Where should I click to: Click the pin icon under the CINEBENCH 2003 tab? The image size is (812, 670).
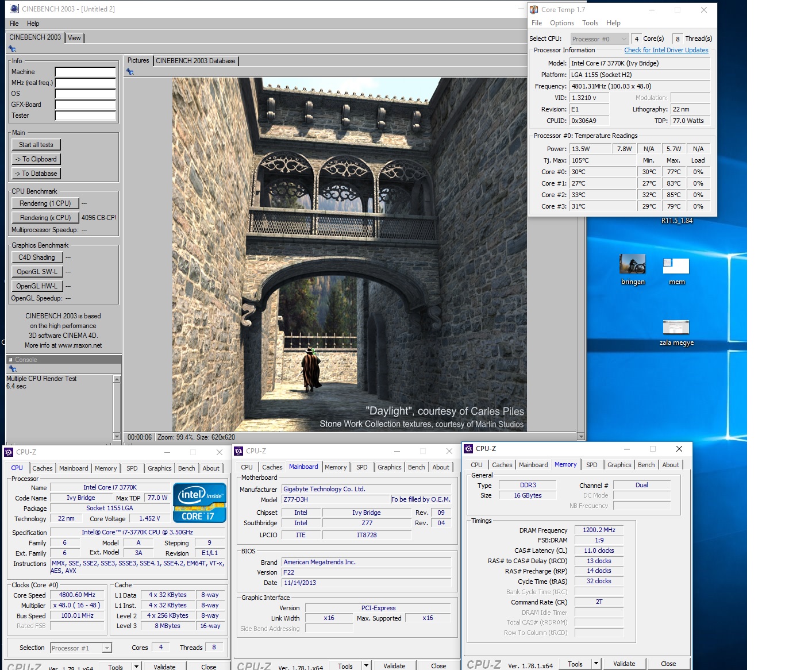[12, 49]
